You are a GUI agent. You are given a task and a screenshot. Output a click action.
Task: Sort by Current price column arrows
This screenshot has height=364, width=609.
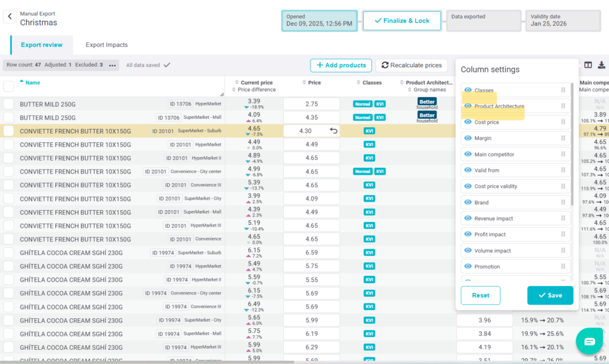[237, 83]
